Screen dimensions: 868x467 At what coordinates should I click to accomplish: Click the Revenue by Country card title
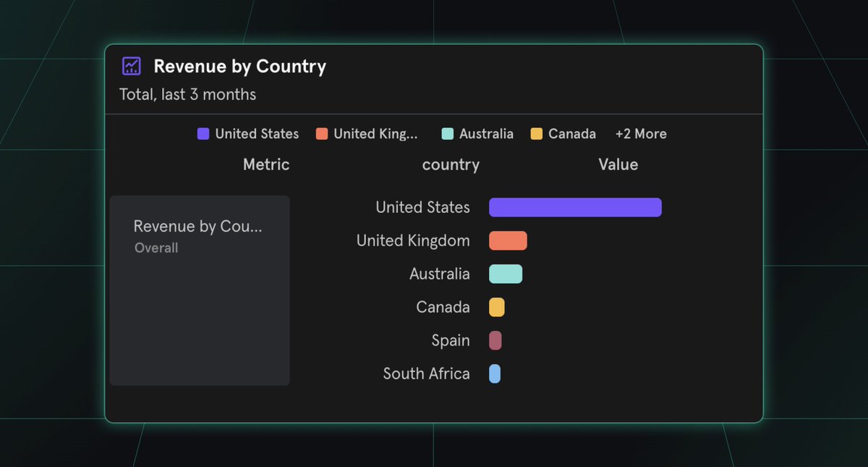pos(240,67)
